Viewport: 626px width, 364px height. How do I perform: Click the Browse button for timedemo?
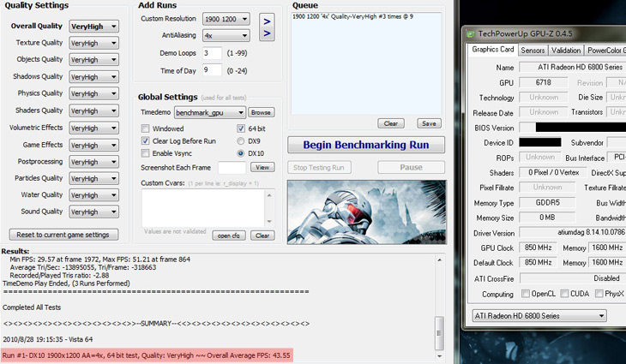coord(261,112)
